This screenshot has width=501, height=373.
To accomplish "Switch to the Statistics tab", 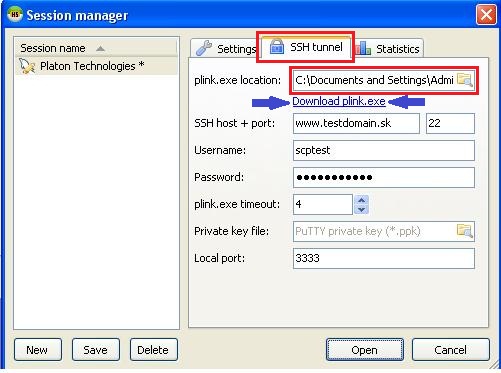I will pyautogui.click(x=388, y=49).
